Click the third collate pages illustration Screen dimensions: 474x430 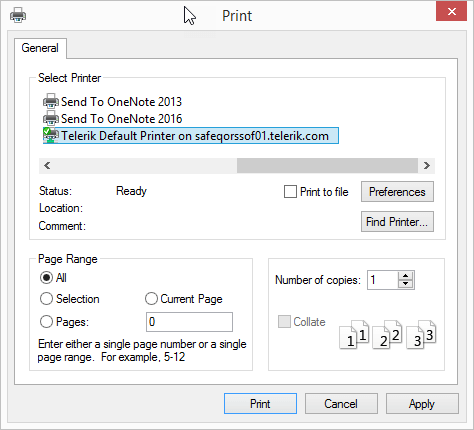(x=421, y=335)
